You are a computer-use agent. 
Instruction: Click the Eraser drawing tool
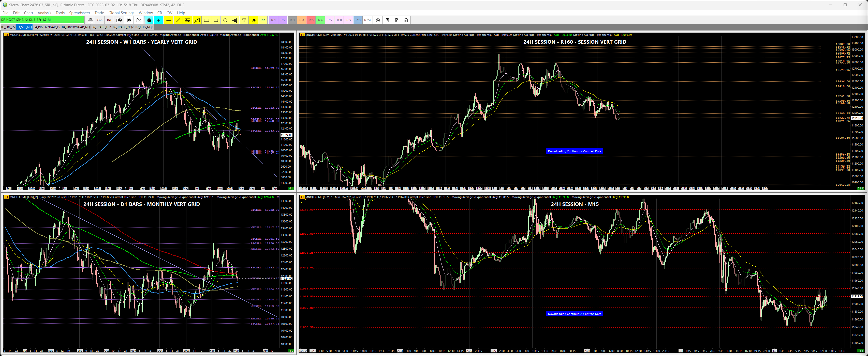[x=253, y=20]
